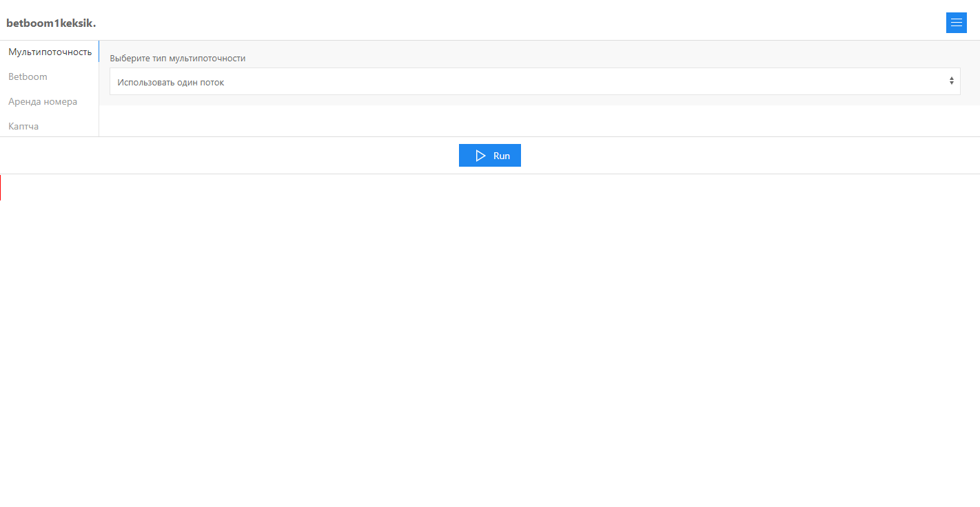Click the 'Выберите тип мультипоточности' label
The height and width of the screenshot is (507, 980).
point(178,59)
